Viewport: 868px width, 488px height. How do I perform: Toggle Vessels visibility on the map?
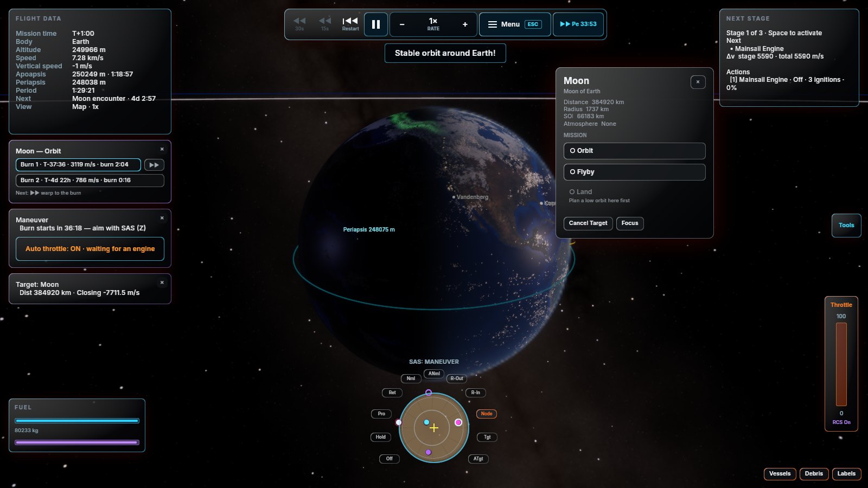click(780, 474)
